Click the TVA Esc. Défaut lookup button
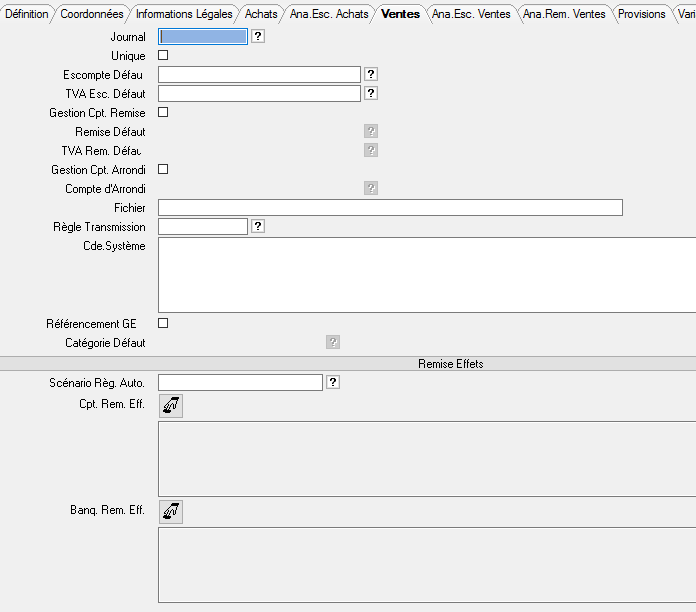Viewport: 696px width, 612px height. [x=371, y=94]
